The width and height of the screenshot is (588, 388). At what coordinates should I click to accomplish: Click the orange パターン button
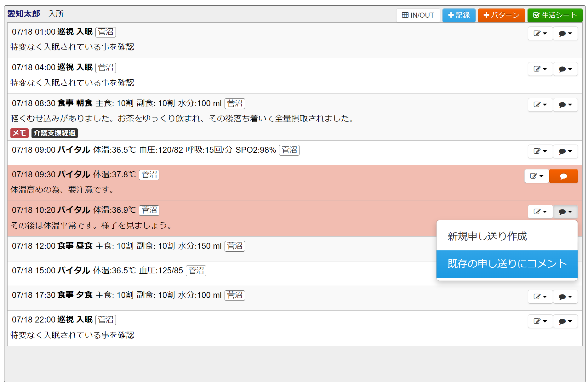point(501,15)
